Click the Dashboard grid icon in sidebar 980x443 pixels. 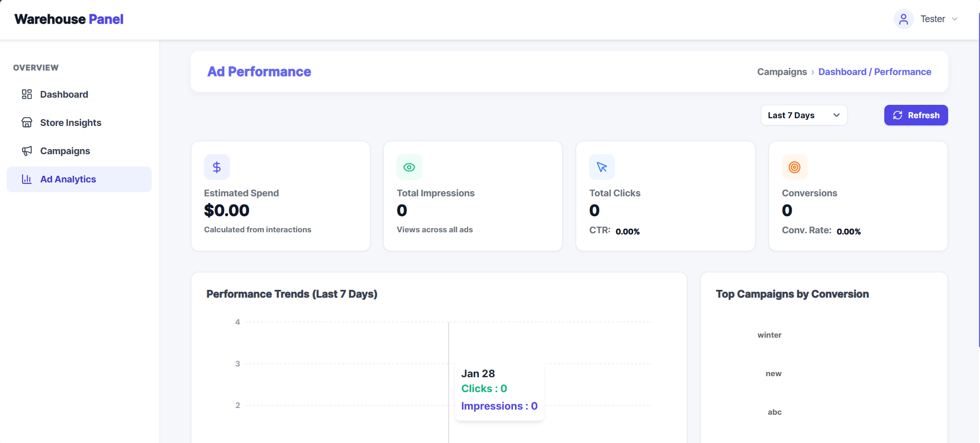click(27, 95)
